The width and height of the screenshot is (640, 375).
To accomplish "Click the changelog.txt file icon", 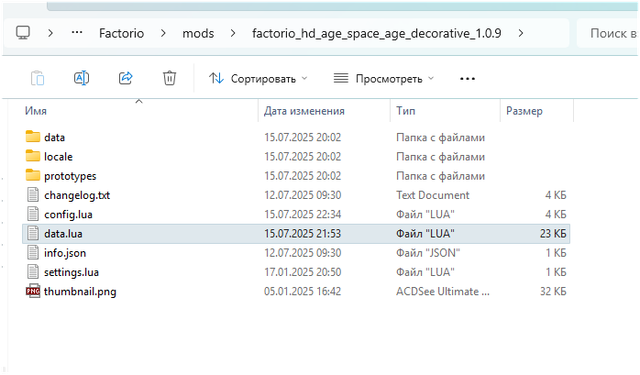I will (x=33, y=195).
